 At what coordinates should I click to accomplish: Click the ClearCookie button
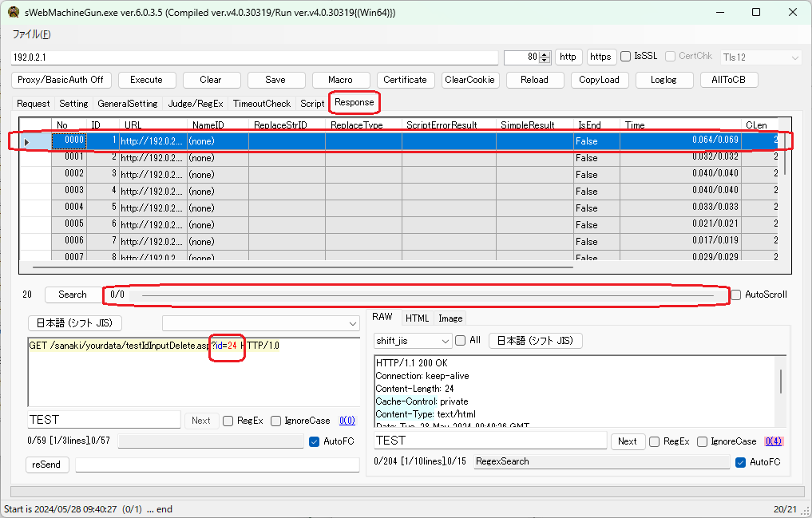[x=469, y=80]
